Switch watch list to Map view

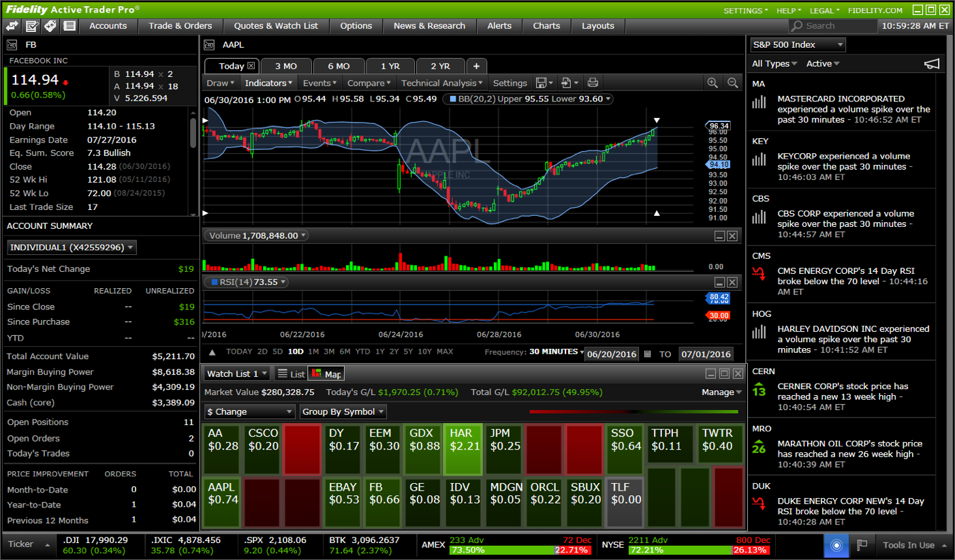tap(326, 374)
